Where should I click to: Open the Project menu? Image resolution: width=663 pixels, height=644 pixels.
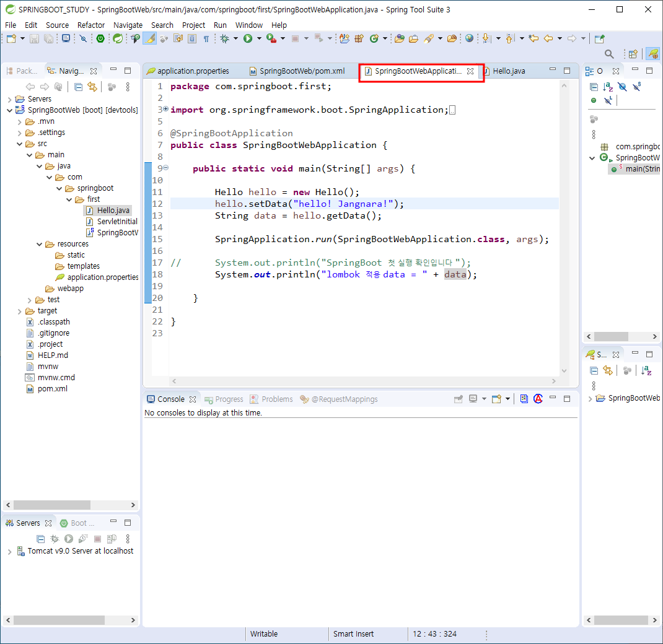[194, 25]
